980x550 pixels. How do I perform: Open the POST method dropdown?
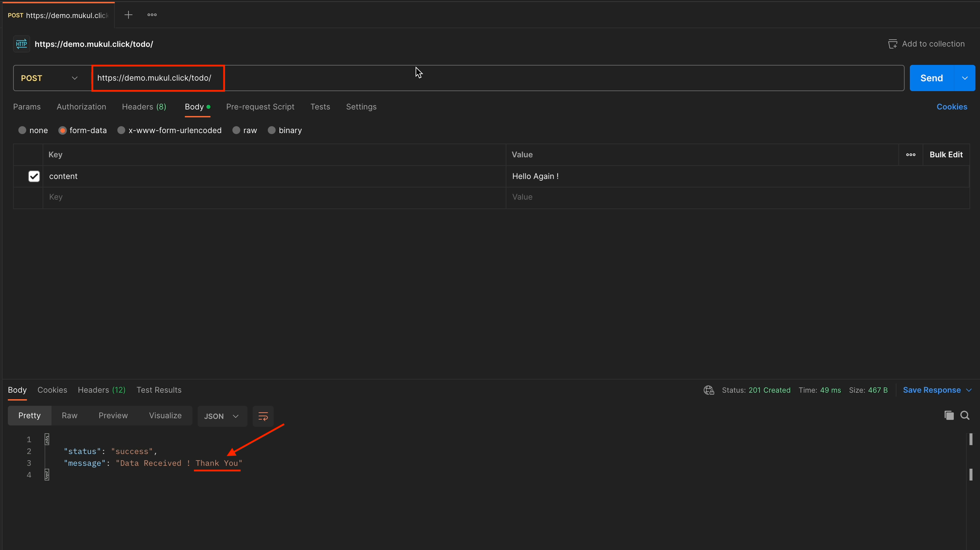(x=49, y=78)
